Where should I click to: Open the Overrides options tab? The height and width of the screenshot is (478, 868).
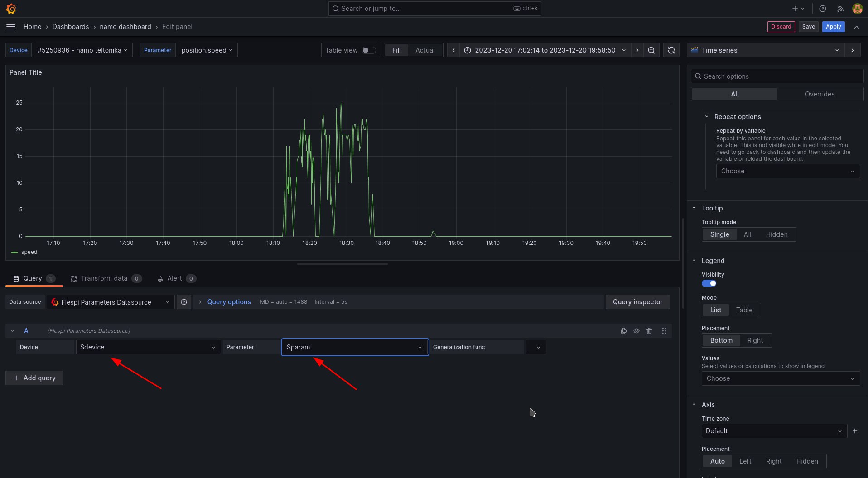(x=819, y=94)
